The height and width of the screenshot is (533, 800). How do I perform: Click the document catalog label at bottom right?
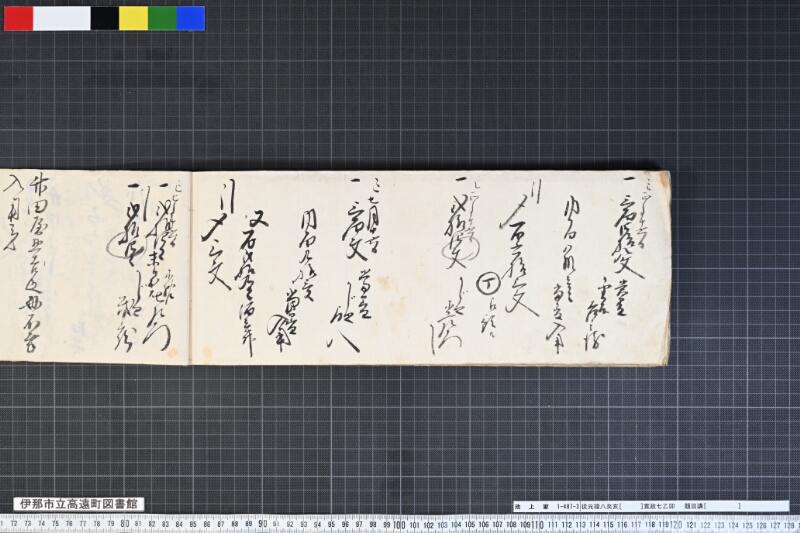[x=651, y=506]
